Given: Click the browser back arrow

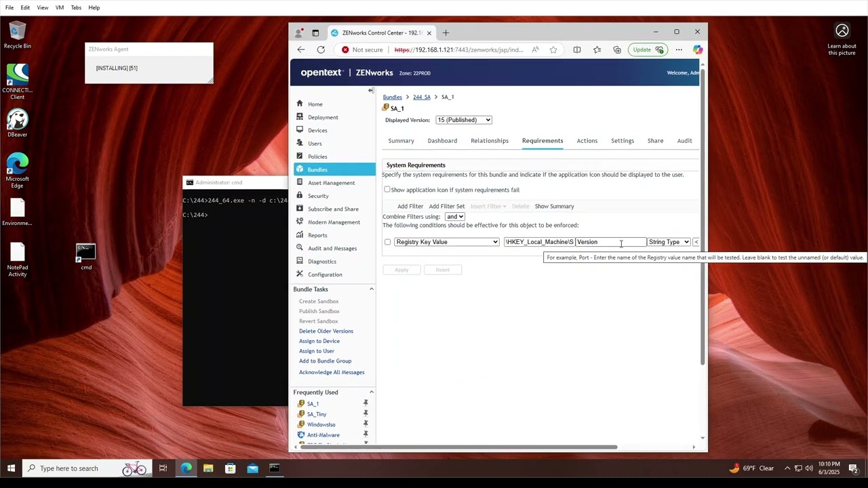Looking at the screenshot, I should (301, 49).
